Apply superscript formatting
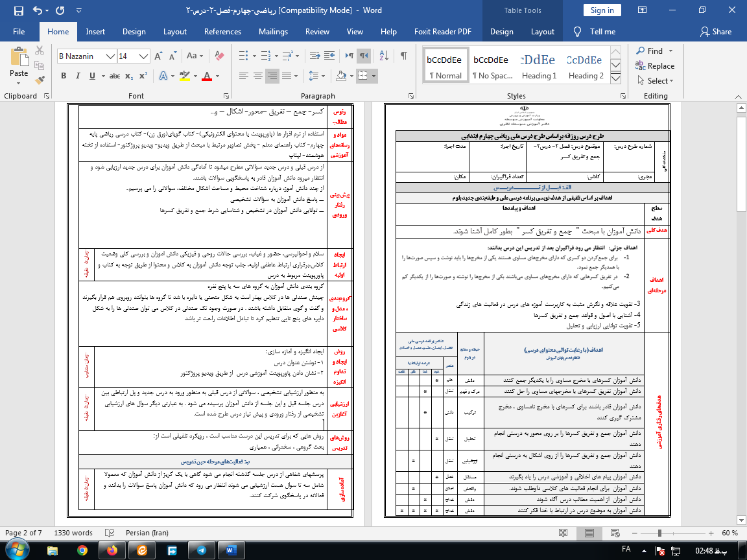 (143, 76)
